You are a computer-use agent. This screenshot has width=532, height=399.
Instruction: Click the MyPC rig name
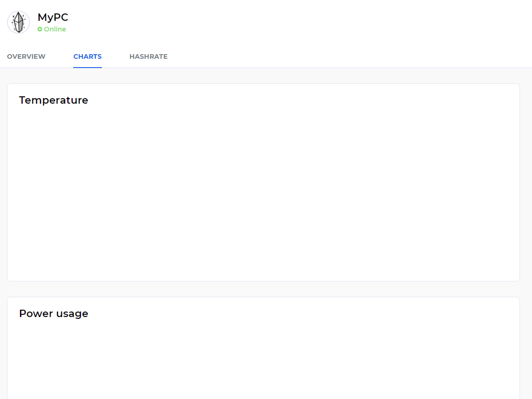click(53, 18)
